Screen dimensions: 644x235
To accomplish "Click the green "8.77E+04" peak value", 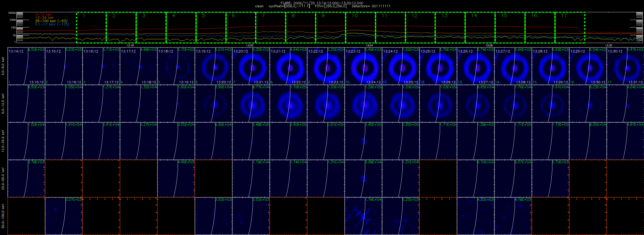I will point(261,87).
